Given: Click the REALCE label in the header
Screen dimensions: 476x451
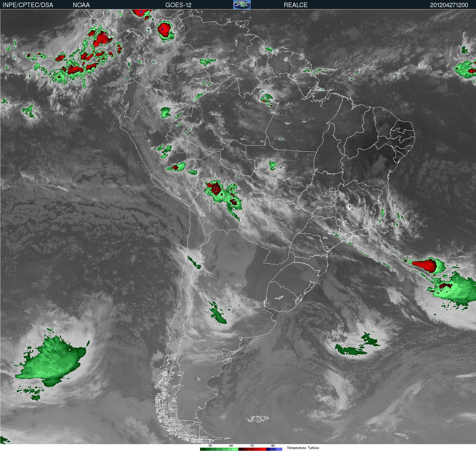Looking at the screenshot, I should pos(296,5).
